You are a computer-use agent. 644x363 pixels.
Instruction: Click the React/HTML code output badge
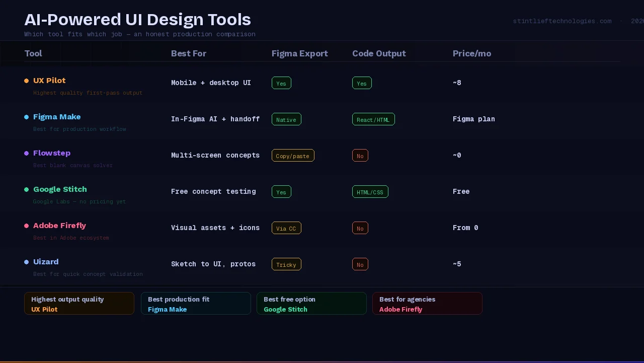(x=373, y=119)
